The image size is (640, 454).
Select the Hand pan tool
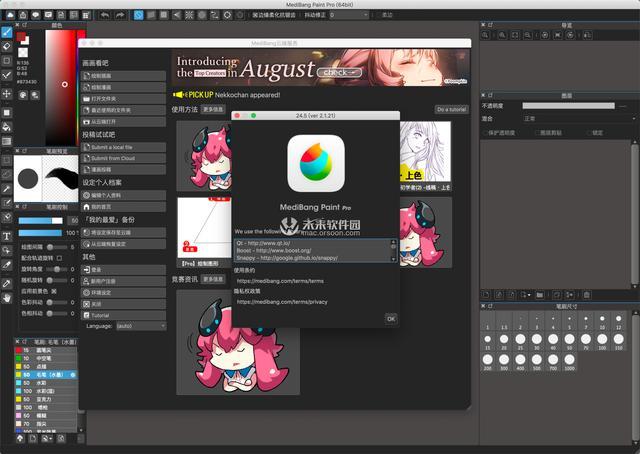[x=7, y=298]
